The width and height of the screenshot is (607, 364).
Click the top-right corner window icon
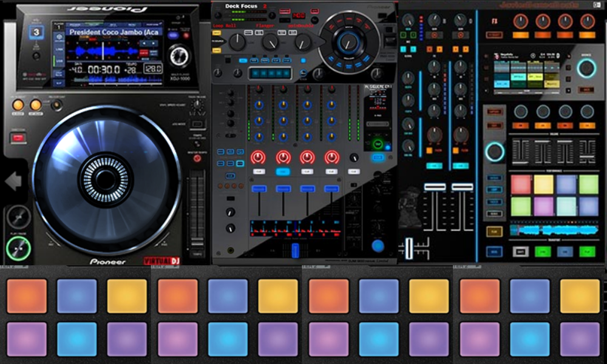pos(597,5)
